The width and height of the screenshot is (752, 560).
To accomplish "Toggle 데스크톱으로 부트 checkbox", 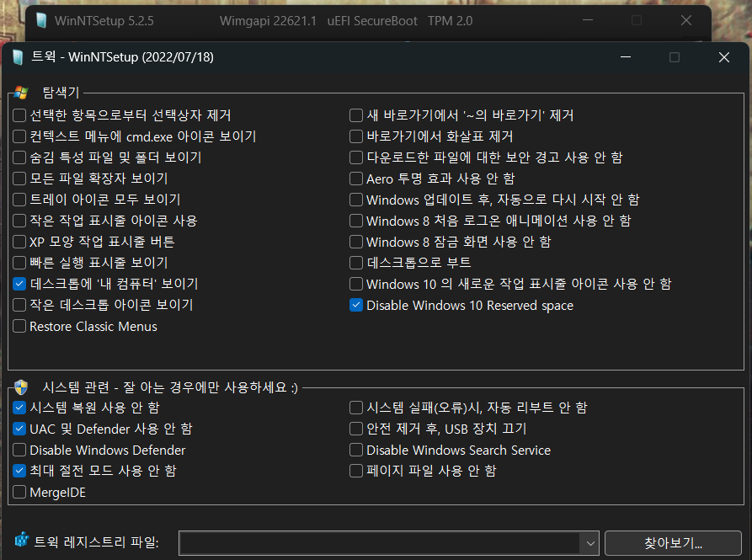I will click(x=356, y=264).
